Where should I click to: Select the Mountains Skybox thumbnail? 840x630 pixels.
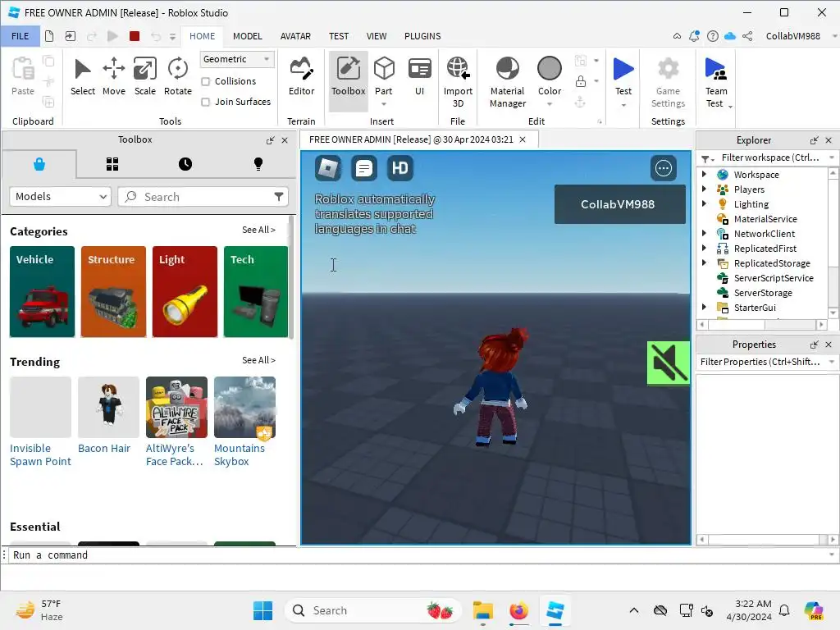click(244, 407)
